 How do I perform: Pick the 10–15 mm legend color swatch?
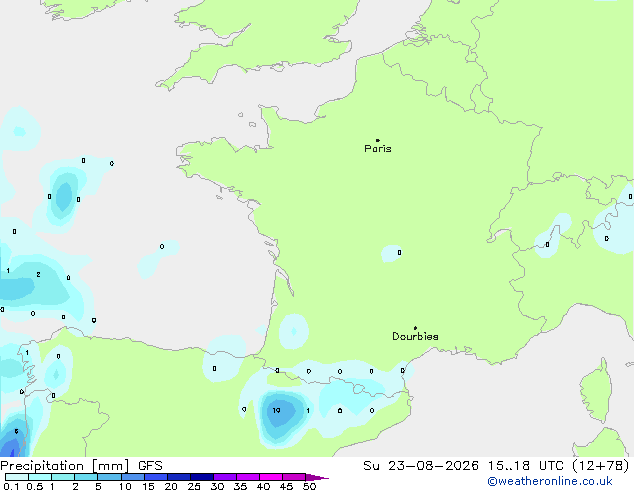133,477
